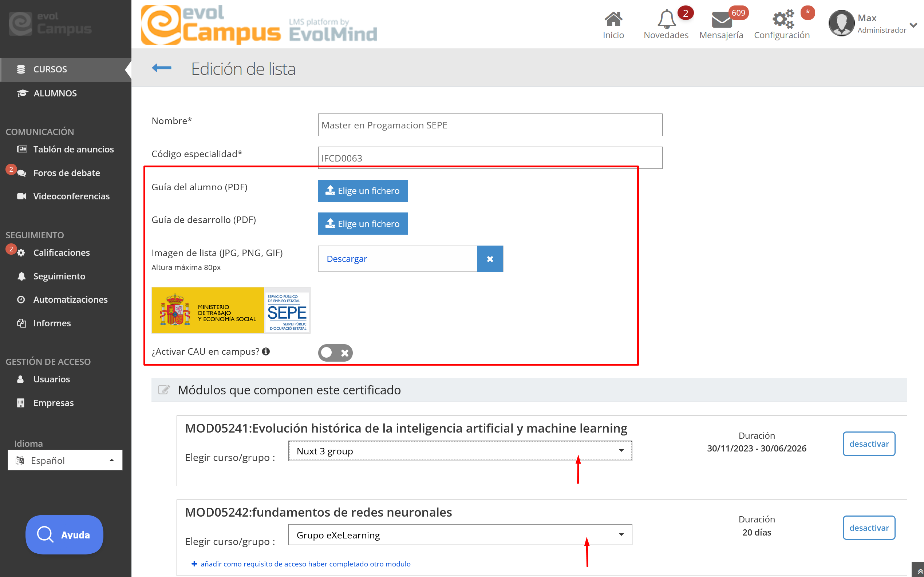Edit the Nombre input field
Screen dimensions: 924x577
tap(490, 125)
